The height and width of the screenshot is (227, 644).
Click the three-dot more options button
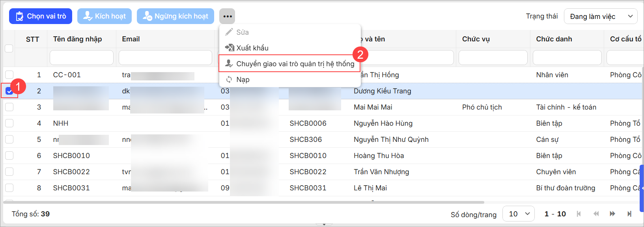coord(227,16)
